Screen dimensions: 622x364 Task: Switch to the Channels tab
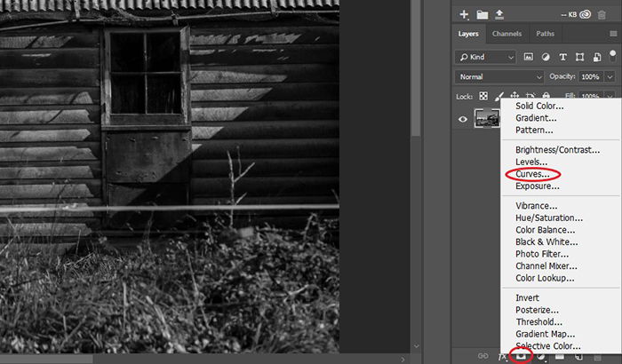506,34
